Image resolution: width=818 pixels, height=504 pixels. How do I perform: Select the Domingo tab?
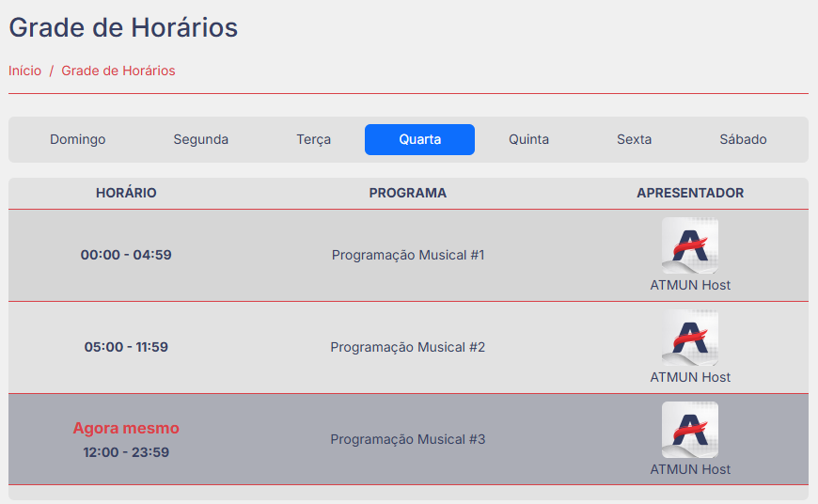(78, 139)
